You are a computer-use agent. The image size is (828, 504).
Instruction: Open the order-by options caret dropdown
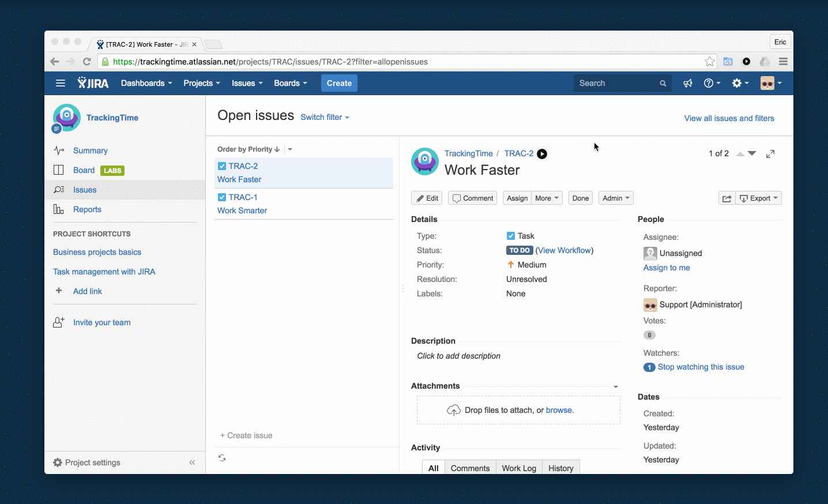(290, 149)
